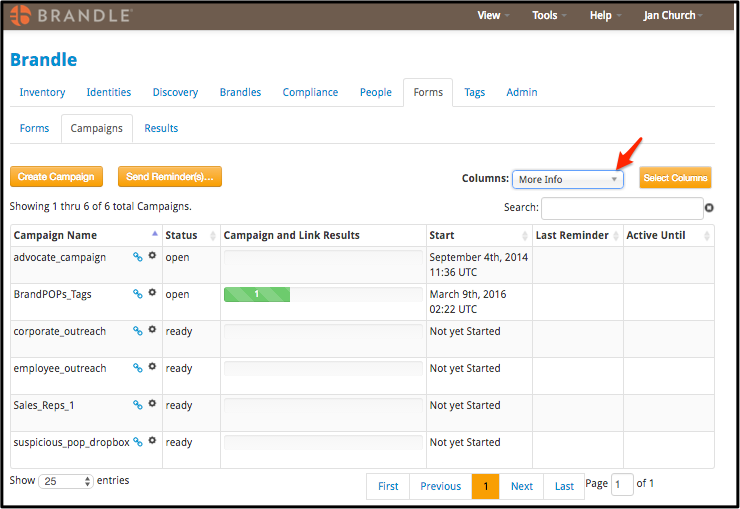Click link icon for Sales_Reps_1
740x509 pixels.
137,405
